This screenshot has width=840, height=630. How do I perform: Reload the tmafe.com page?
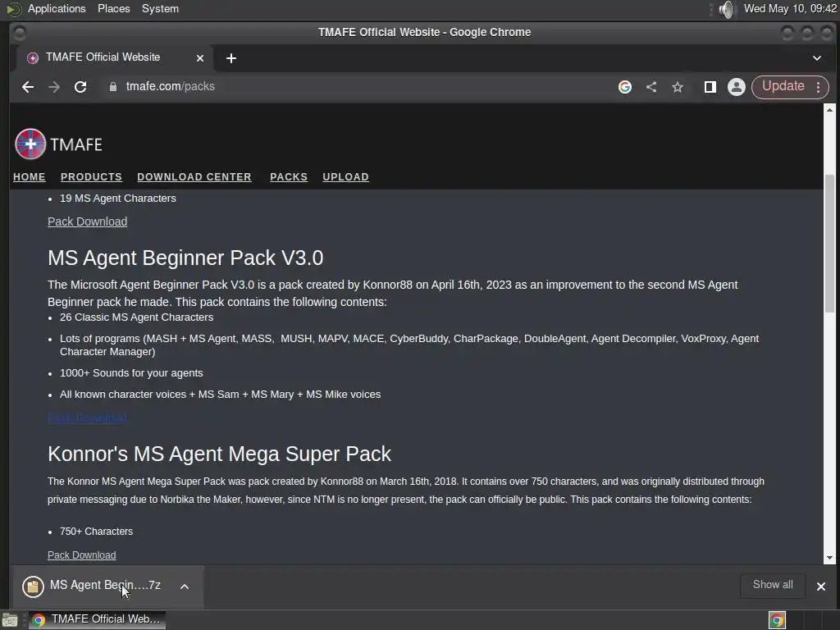tap(80, 87)
